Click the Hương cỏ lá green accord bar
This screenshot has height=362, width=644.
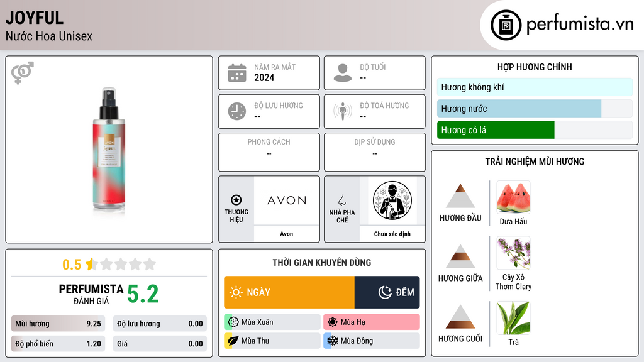pos(535,130)
